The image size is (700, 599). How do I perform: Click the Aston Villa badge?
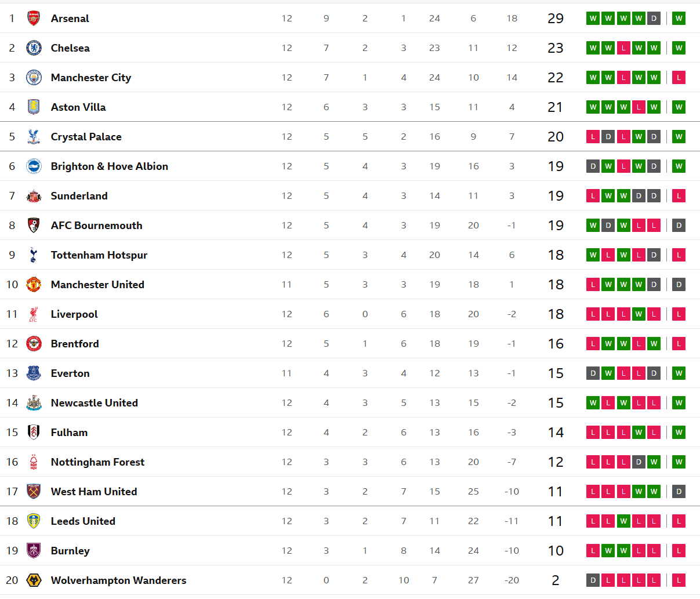[x=34, y=107]
